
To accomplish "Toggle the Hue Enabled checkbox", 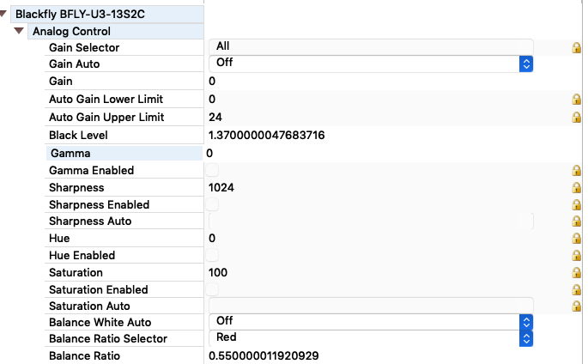I will [212, 255].
